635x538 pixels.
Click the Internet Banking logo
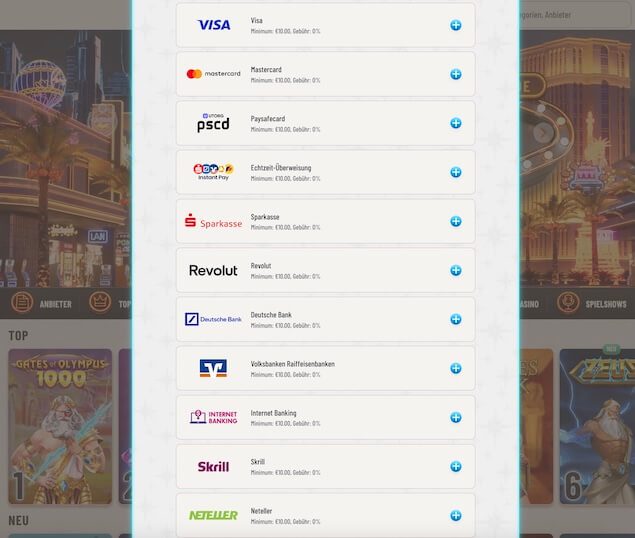click(213, 417)
